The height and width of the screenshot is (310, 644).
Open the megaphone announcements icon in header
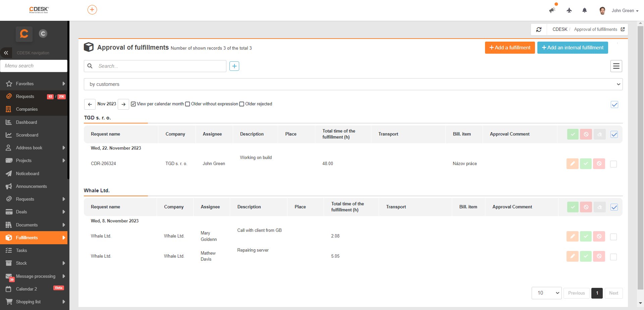pyautogui.click(x=552, y=10)
